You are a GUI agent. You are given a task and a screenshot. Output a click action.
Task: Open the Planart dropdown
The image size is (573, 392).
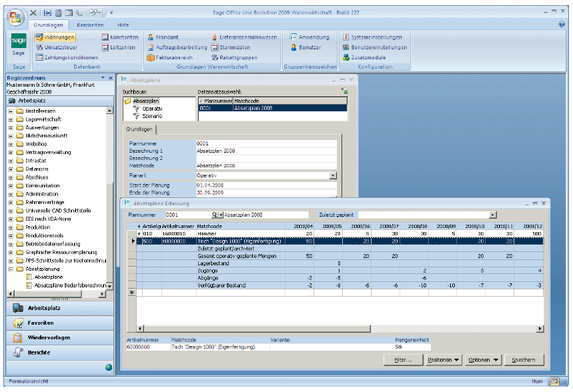333,175
